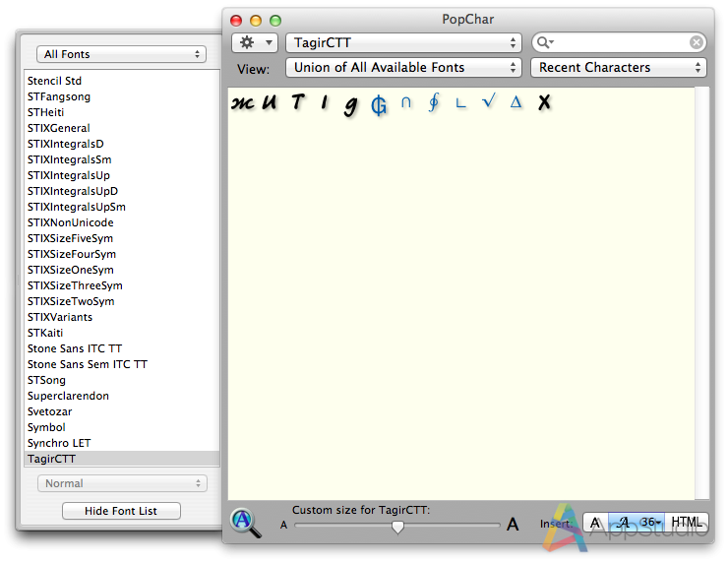This screenshot has width=728, height=563.
Task: Select Superclarendon in the font list
Action: tap(69, 396)
